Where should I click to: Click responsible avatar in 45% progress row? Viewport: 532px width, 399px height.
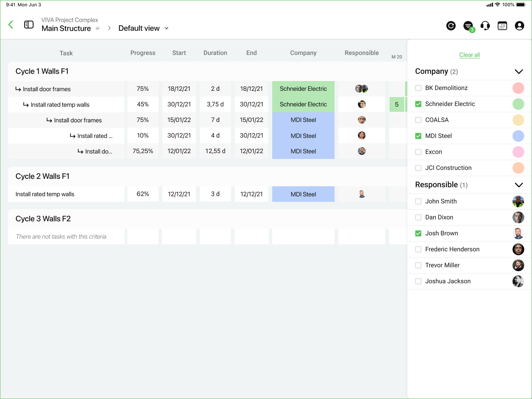tap(362, 104)
